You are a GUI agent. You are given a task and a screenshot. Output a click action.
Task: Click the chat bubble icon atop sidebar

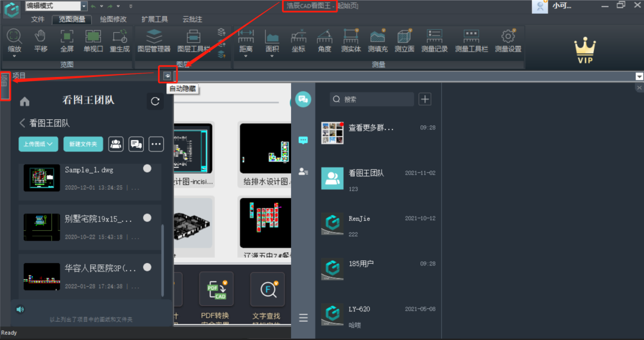pyautogui.click(x=303, y=100)
